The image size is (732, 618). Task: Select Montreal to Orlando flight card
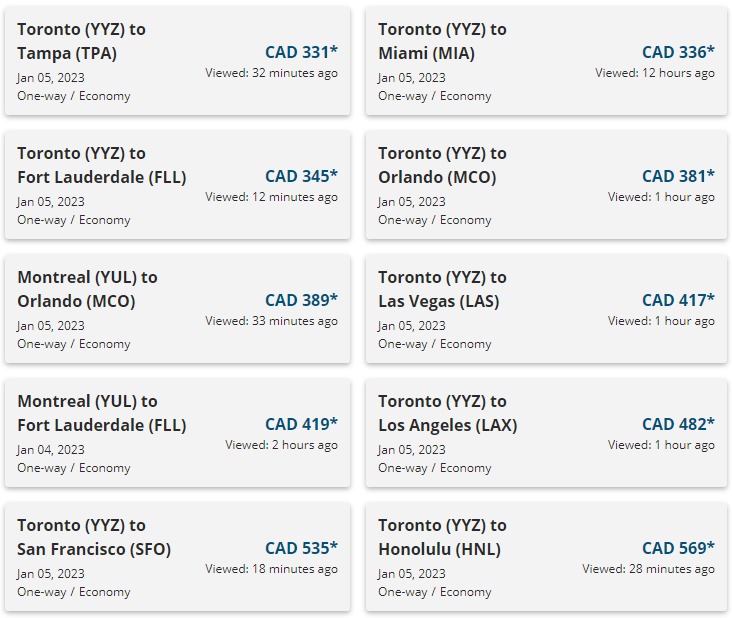click(x=177, y=309)
